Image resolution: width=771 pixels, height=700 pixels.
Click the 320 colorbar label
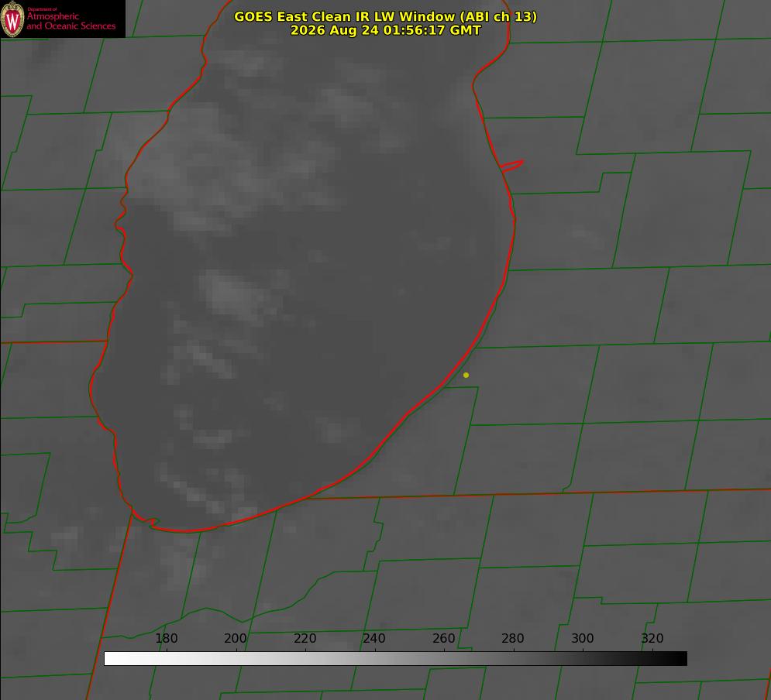point(652,638)
